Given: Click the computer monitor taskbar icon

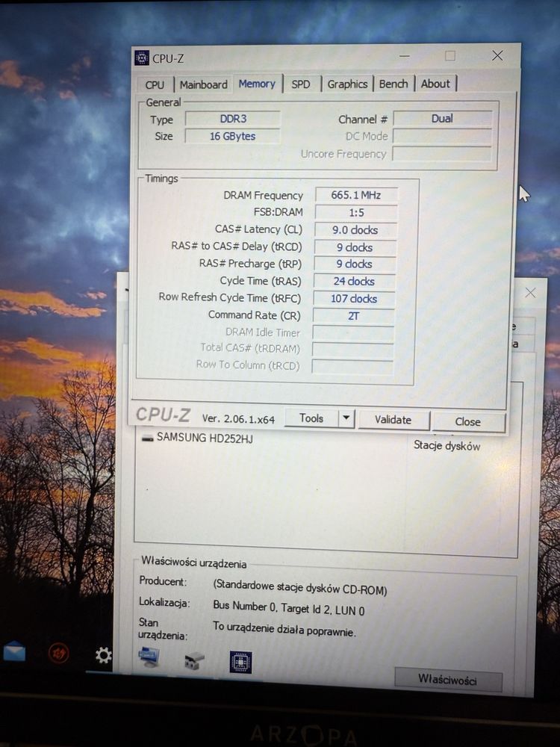Looking at the screenshot, I should pyautogui.click(x=149, y=657).
